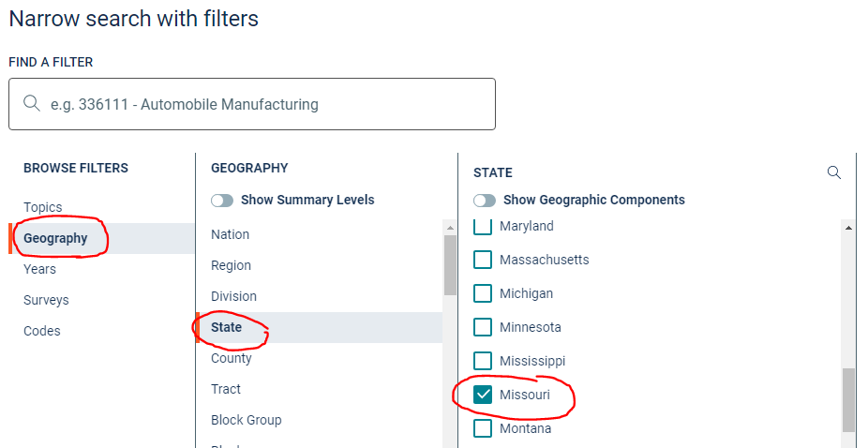Toggle Show Summary Levels switch
This screenshot has width=868, height=448.
(222, 200)
